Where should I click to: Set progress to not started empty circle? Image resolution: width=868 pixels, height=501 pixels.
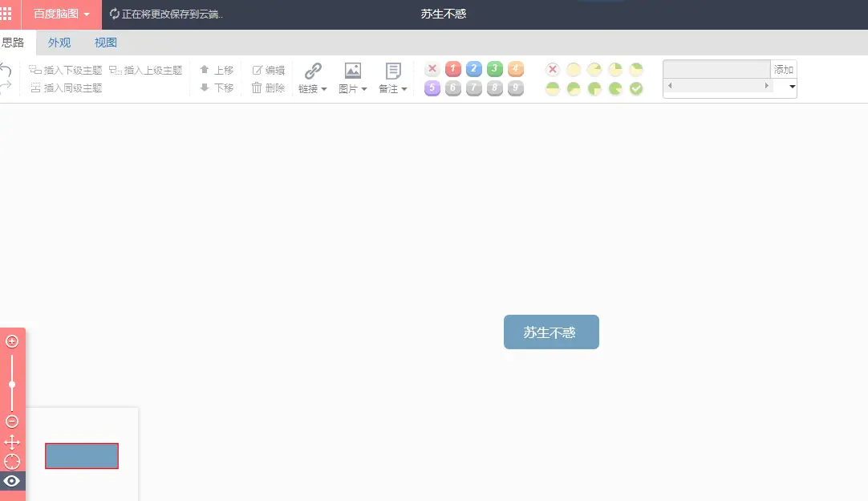(574, 69)
